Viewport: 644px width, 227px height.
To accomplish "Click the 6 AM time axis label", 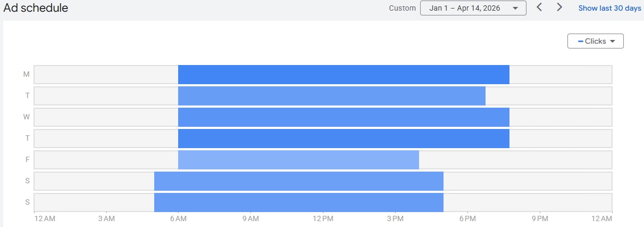I will point(178,218).
